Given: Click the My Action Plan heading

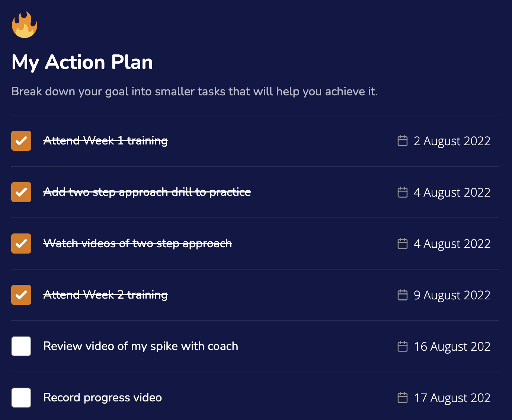Looking at the screenshot, I should click(x=82, y=62).
